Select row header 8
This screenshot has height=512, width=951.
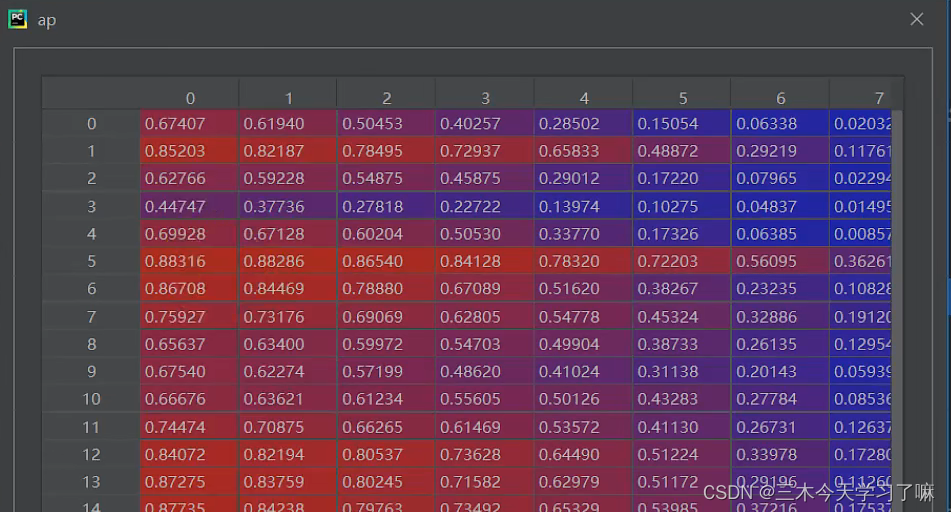(x=92, y=344)
